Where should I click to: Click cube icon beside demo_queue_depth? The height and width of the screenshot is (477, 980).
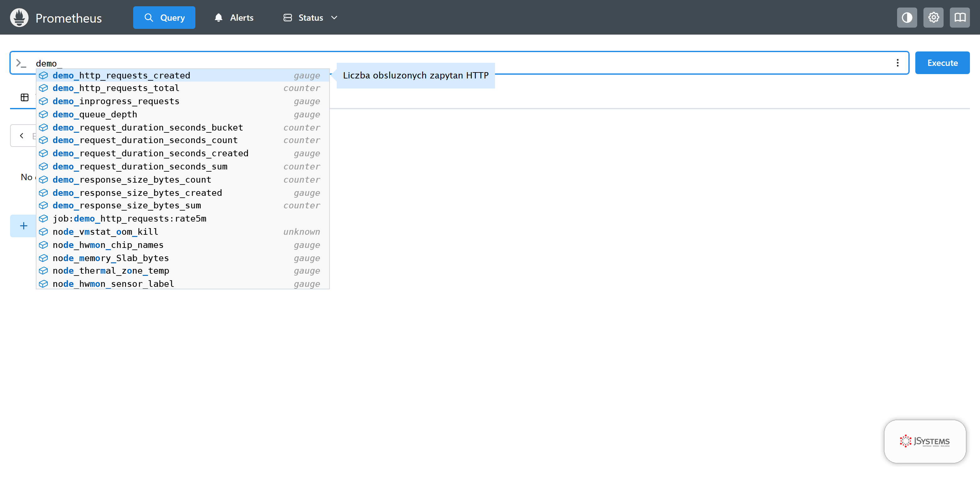(43, 115)
